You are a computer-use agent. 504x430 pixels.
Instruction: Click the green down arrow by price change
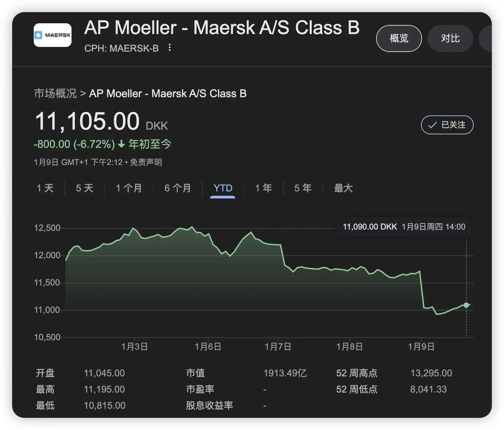point(121,144)
